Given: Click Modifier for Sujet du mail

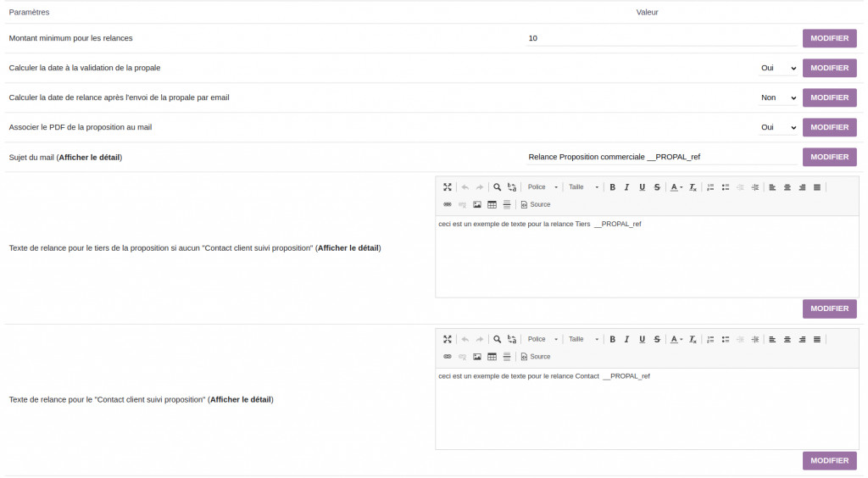Looking at the screenshot, I should point(829,157).
